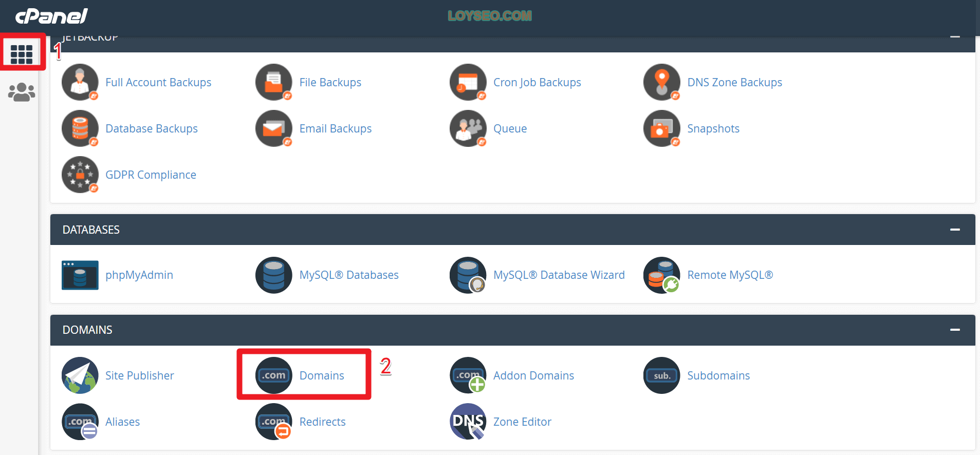Open the Domains text link
This screenshot has height=455, width=980.
point(322,375)
